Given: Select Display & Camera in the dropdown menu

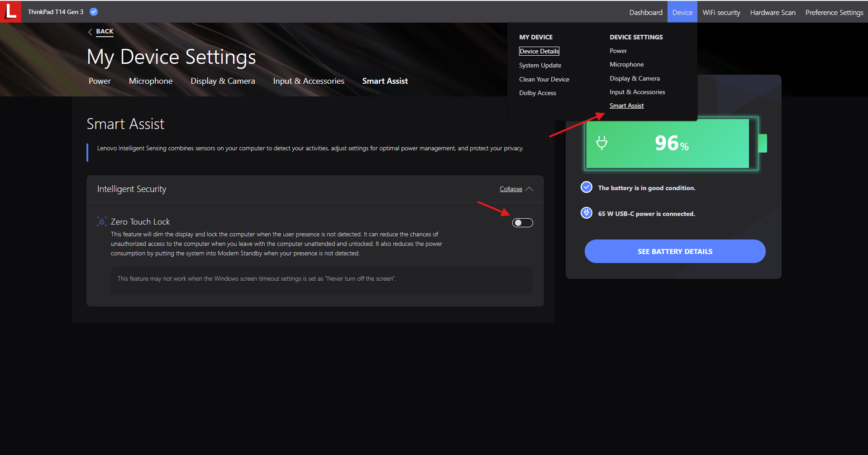Looking at the screenshot, I should coord(634,78).
